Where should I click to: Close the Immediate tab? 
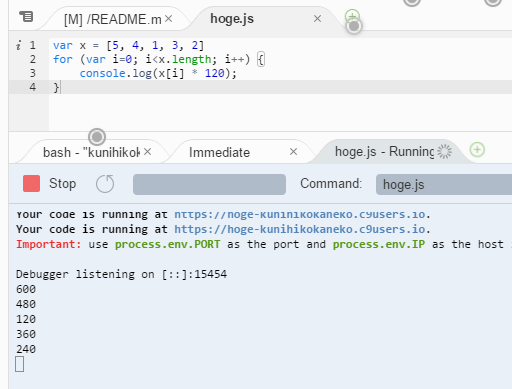293,152
